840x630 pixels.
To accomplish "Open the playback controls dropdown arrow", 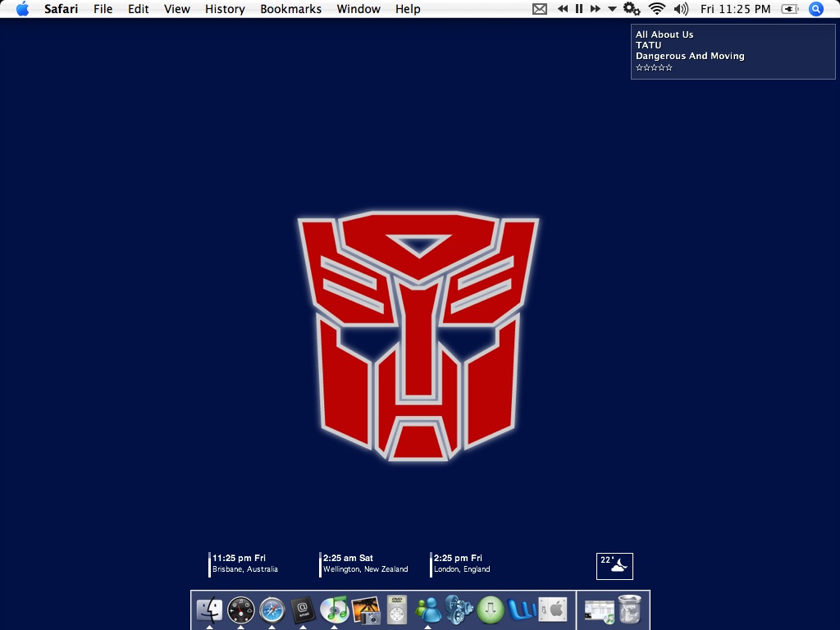I will (x=611, y=9).
